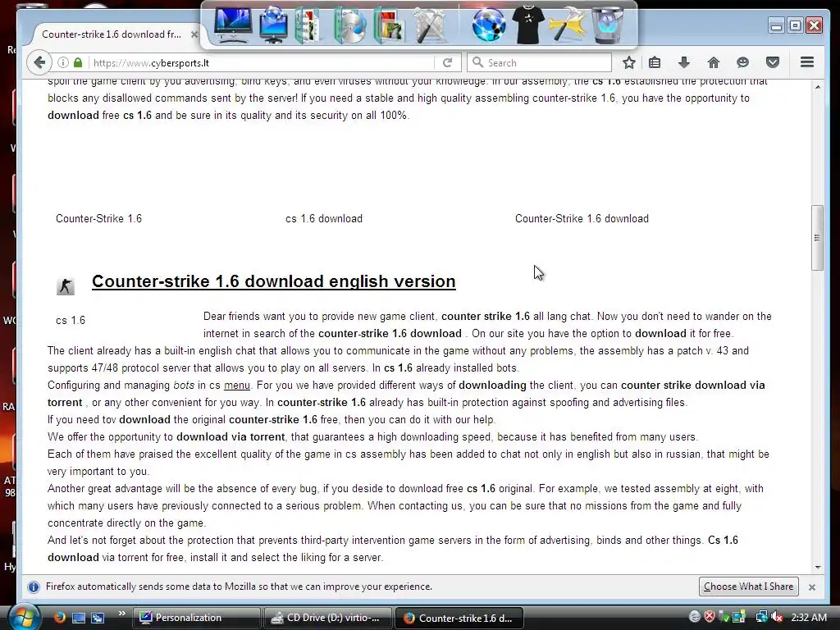
Task: Click the bold 'counter strike download via' text
Action: (692, 386)
